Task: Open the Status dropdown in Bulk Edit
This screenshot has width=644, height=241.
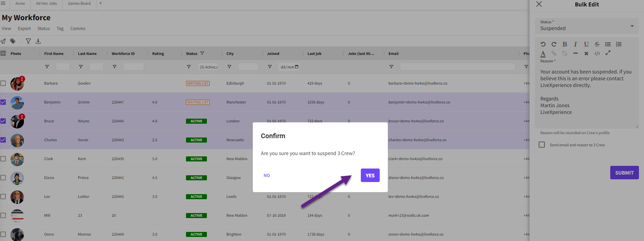Action: tap(587, 26)
